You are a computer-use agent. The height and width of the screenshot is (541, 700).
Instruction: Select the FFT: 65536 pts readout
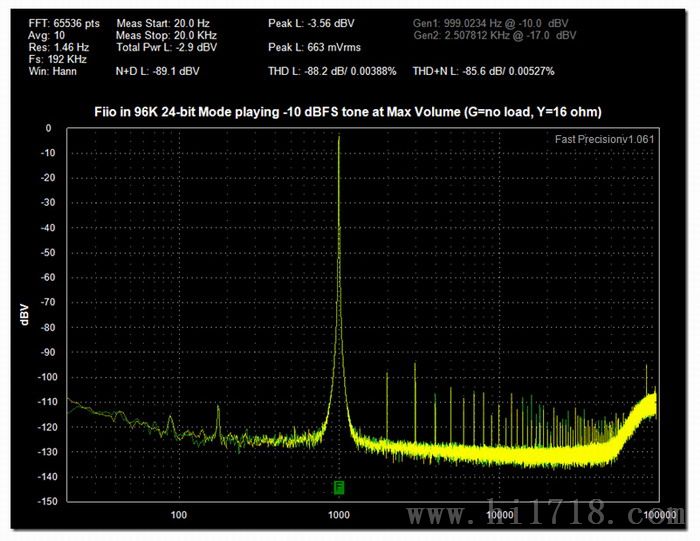coord(64,23)
